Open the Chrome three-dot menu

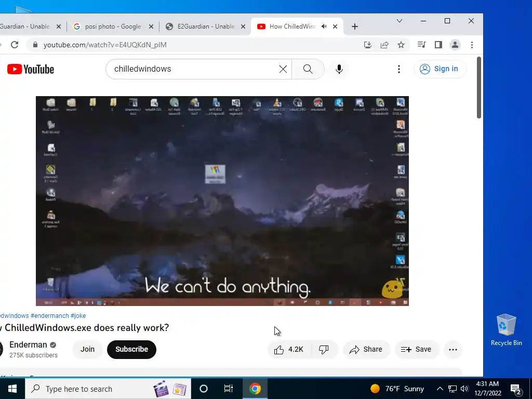(472, 45)
